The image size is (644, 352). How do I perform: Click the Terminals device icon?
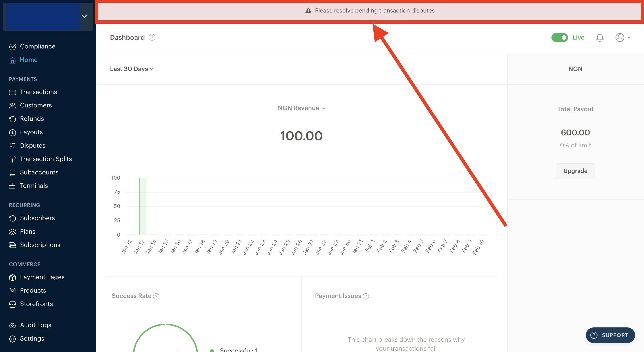(x=13, y=186)
